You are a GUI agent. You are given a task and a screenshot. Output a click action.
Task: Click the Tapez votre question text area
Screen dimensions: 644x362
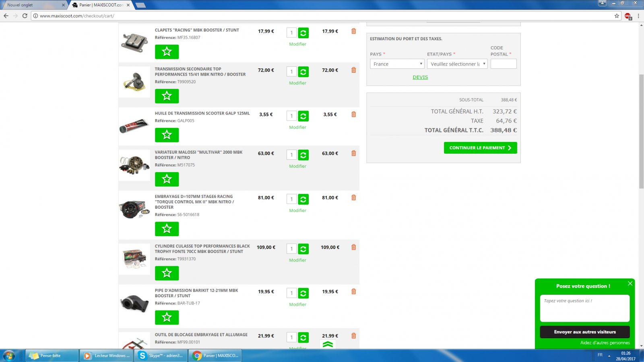[x=585, y=309]
